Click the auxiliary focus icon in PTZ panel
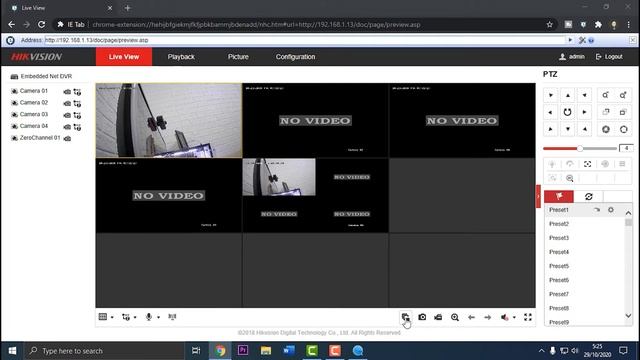640x360 pixels. tap(587, 164)
